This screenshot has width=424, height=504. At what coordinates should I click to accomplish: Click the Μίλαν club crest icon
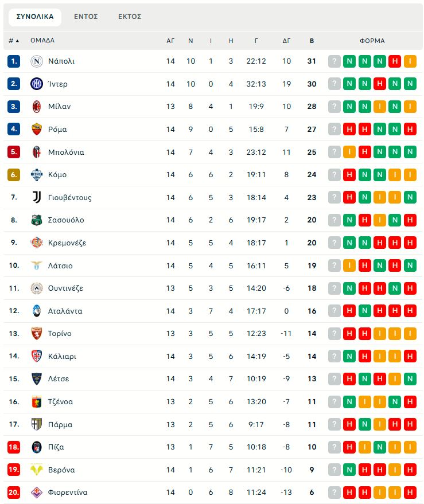37,107
